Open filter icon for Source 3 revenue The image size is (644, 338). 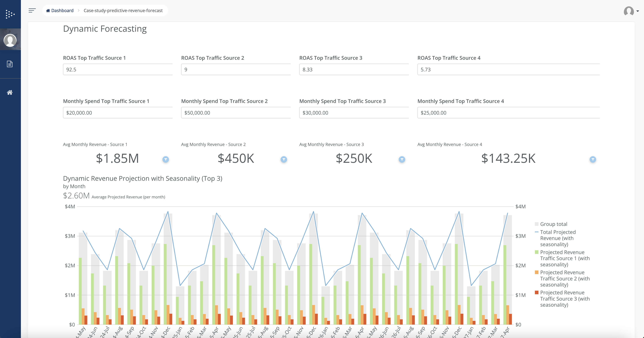tap(402, 159)
